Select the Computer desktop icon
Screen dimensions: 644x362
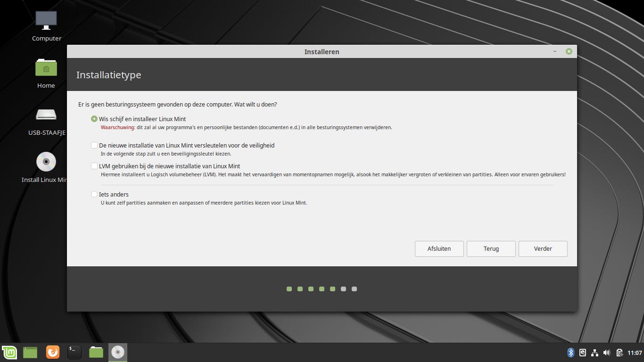(x=46, y=26)
